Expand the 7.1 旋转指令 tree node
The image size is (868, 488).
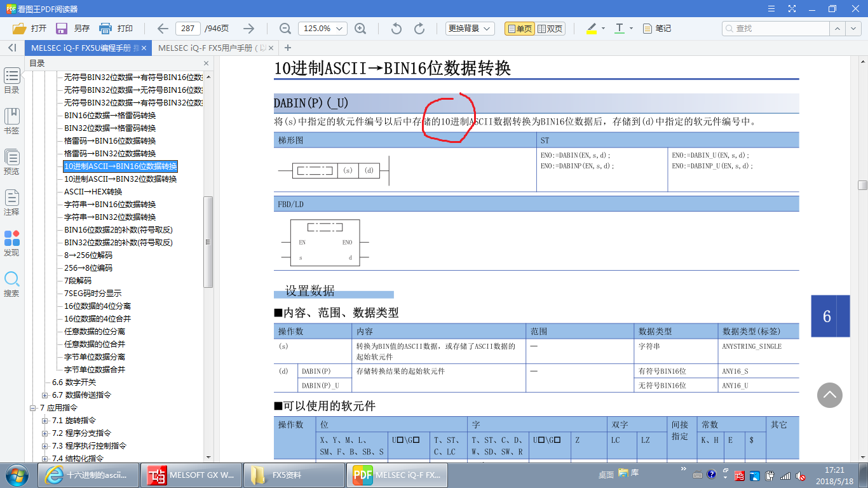tap(44, 421)
